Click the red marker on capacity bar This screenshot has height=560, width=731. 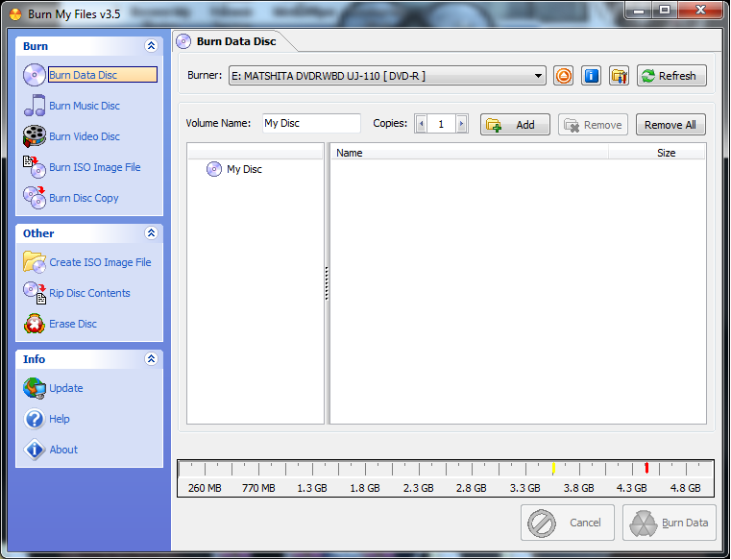pos(646,467)
